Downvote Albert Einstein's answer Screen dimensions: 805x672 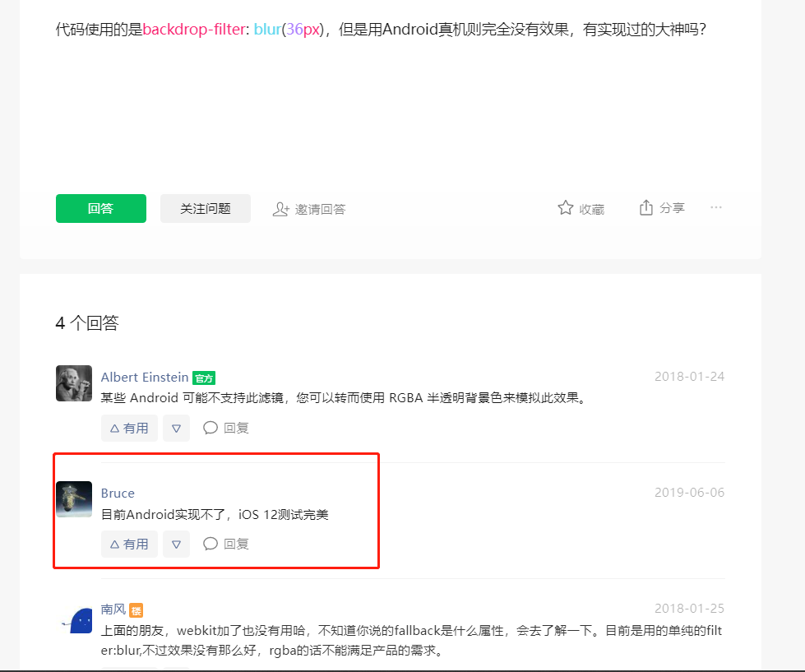[x=176, y=429]
